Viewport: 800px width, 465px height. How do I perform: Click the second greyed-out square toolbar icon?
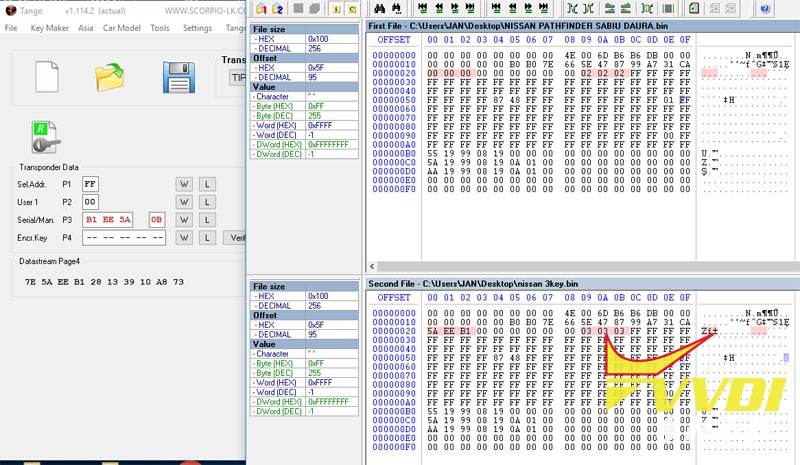[315, 8]
